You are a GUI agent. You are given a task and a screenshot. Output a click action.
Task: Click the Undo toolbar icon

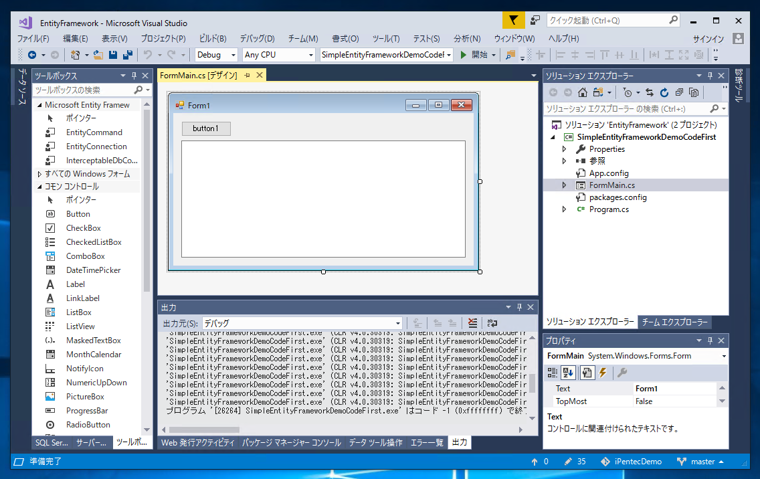click(x=148, y=55)
